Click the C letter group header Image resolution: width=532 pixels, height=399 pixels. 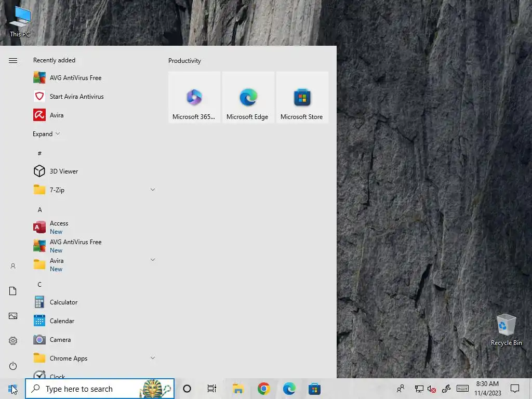coord(39,284)
